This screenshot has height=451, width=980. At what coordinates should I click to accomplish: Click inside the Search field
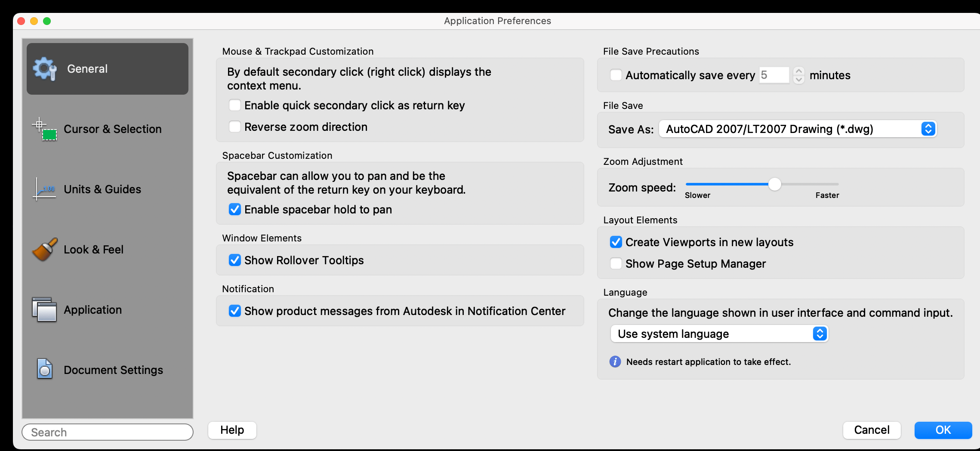click(108, 432)
